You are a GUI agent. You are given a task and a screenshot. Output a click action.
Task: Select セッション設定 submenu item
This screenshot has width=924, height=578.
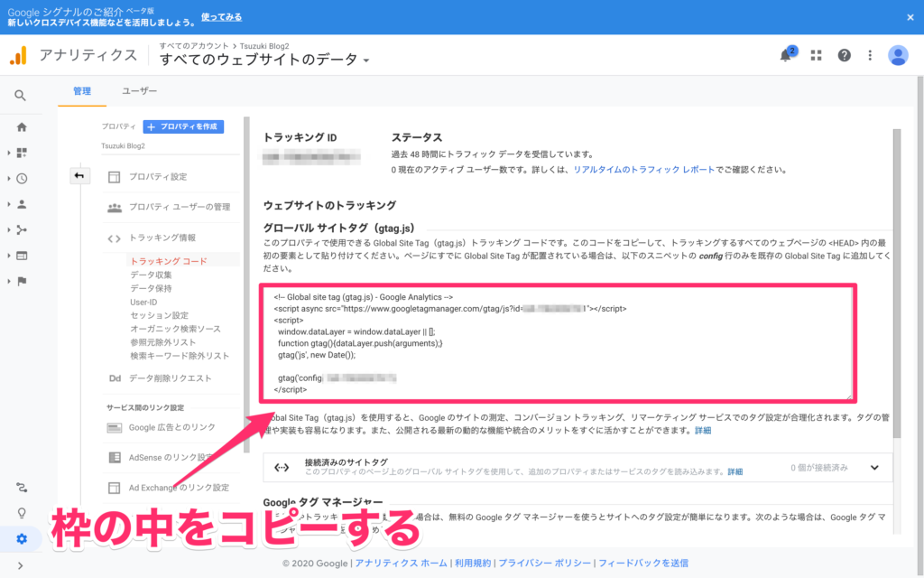(159, 315)
